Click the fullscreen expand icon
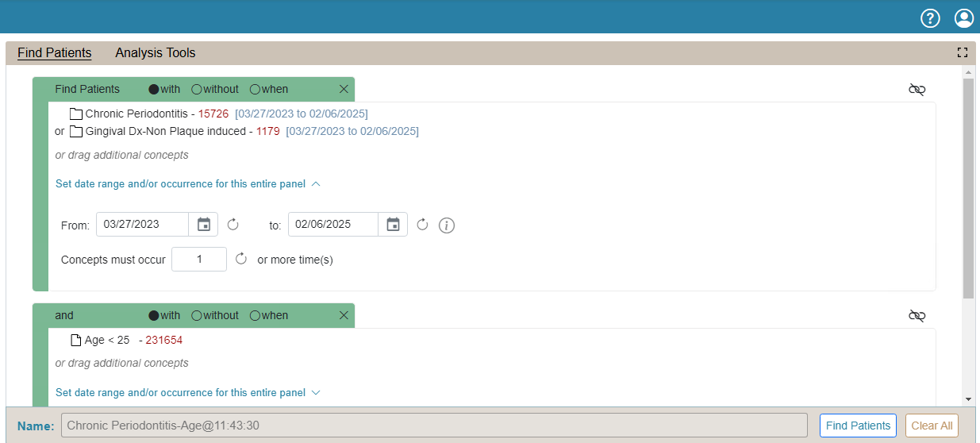 point(963,53)
